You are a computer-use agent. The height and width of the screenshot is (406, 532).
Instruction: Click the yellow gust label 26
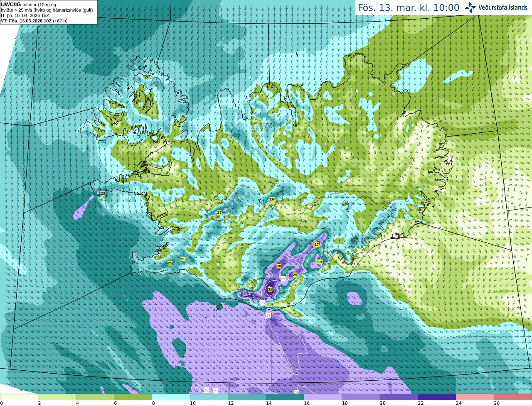point(272,199)
